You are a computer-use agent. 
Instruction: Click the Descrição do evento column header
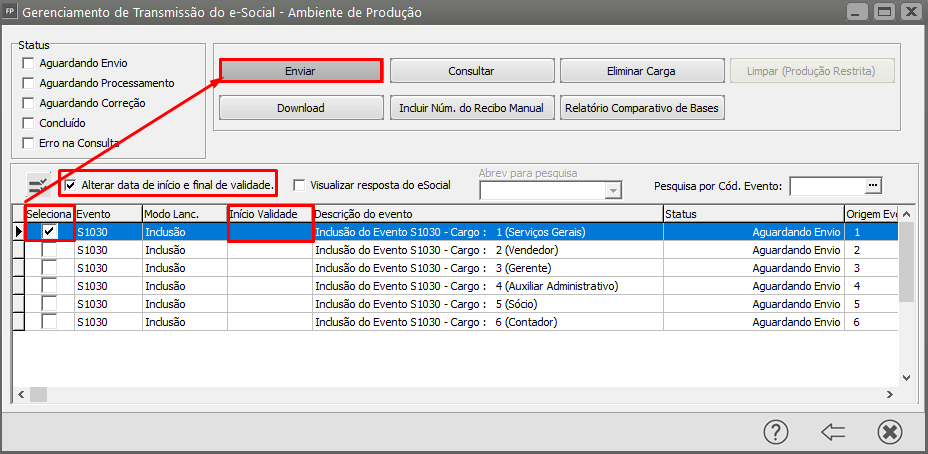point(488,214)
